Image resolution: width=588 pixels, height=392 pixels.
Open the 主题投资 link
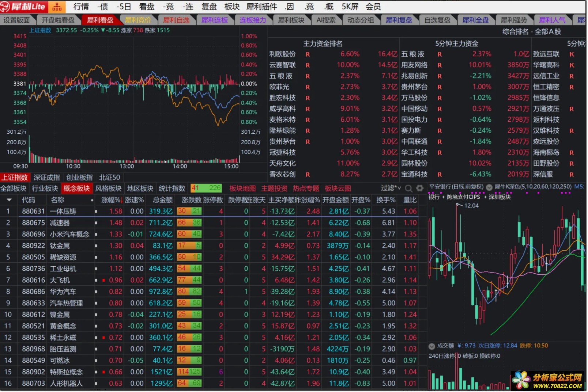tap(274, 189)
